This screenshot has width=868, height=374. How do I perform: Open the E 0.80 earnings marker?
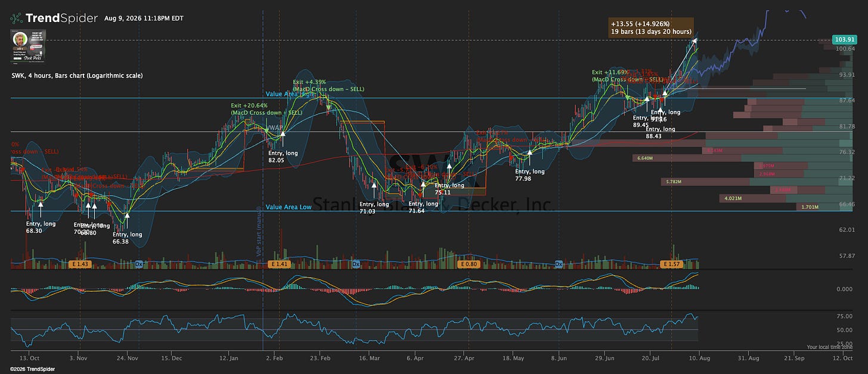click(x=469, y=264)
